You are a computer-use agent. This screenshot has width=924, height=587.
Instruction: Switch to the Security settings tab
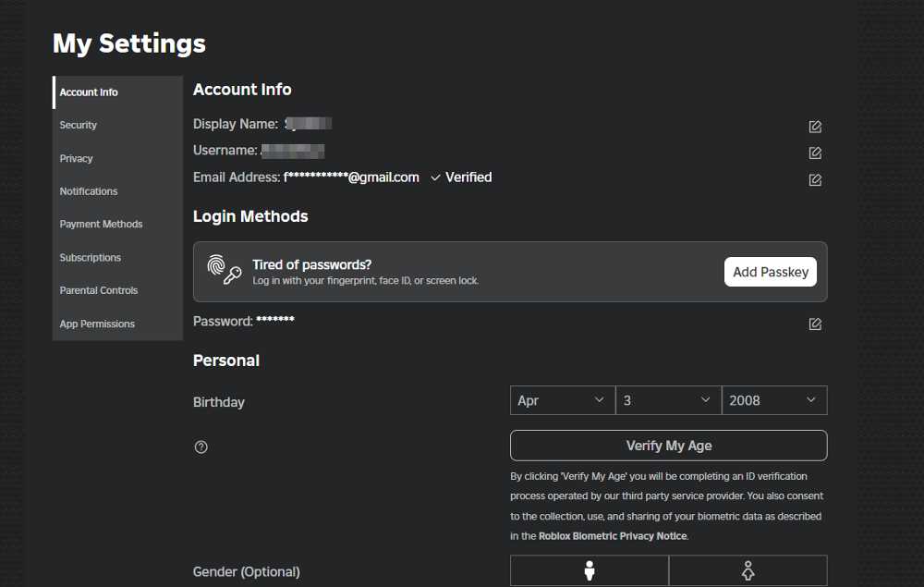point(79,125)
